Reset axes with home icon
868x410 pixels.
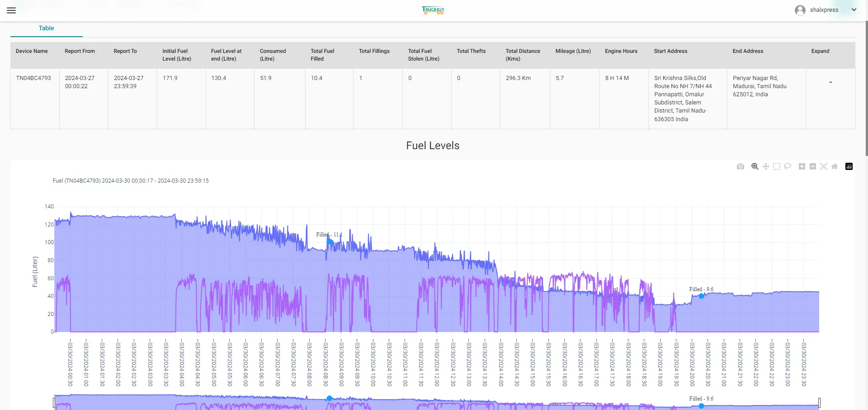coord(834,166)
